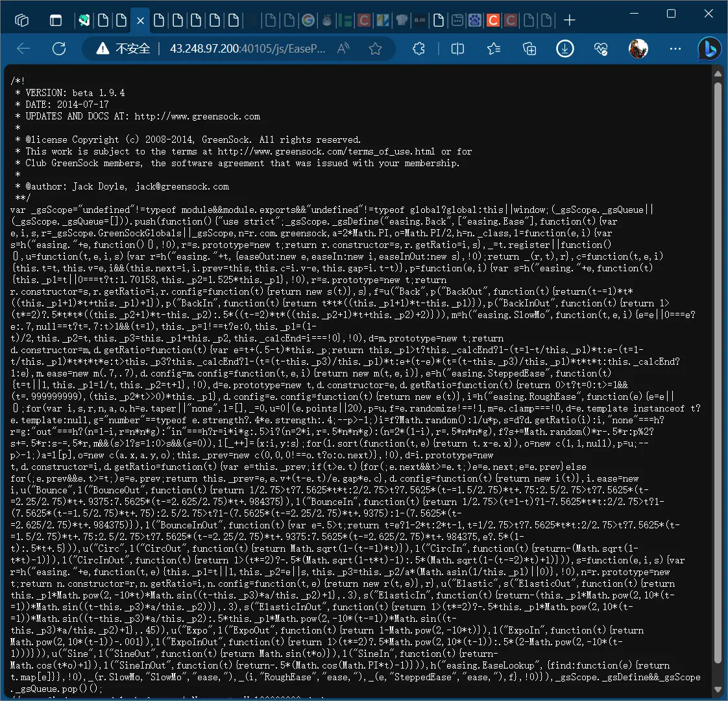Switch to the Google tab
The height and width of the screenshot is (701, 728).
coord(309,20)
